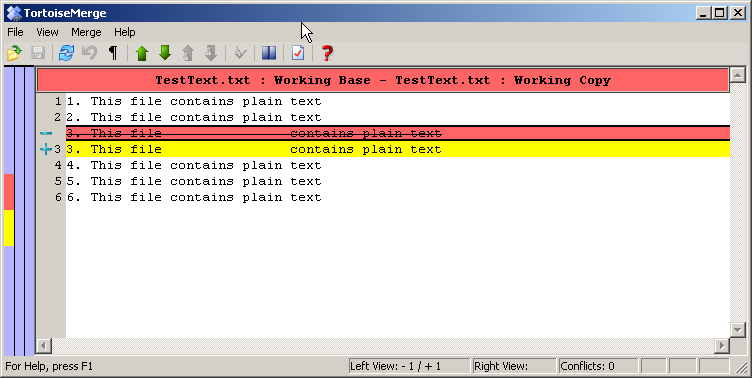Screen dimensions: 752x378
Task: Click the horizontal scrollbar left arrow
Action: pos(44,345)
